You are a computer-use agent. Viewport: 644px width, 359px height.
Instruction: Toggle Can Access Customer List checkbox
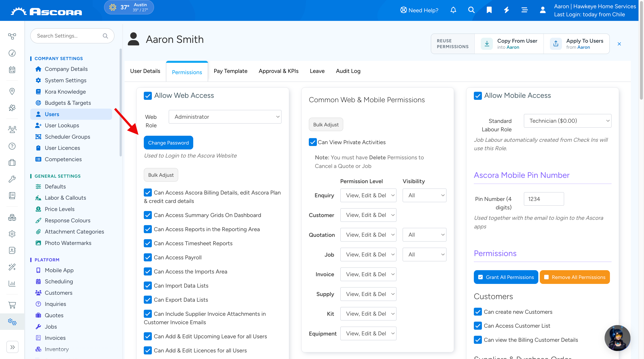(x=478, y=326)
